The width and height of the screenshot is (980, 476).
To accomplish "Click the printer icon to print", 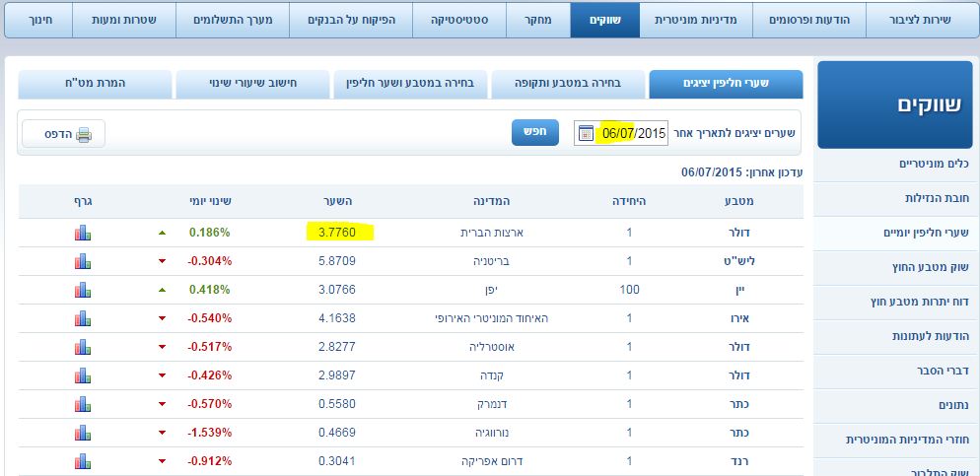I will pyautogui.click(x=84, y=135).
